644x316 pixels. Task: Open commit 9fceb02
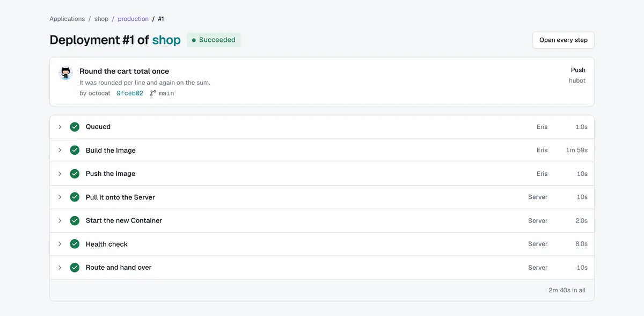(130, 93)
